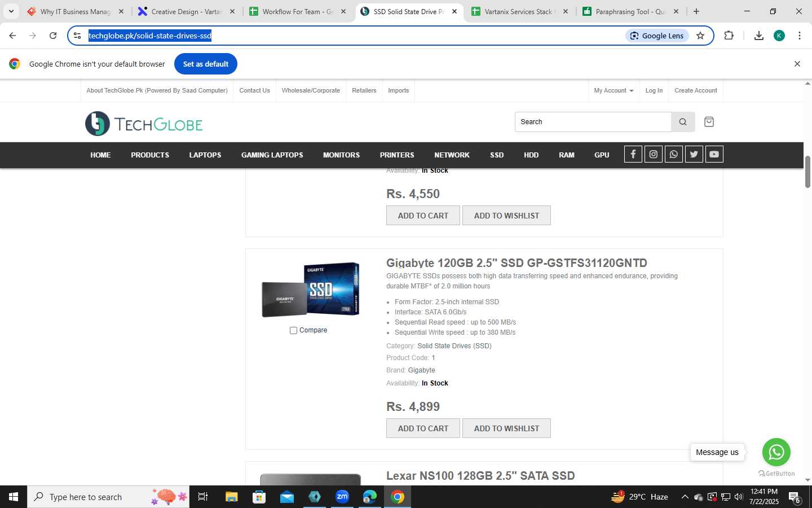This screenshot has height=508, width=812.
Task: Switch to Workflow For Team tab
Action: tap(298, 11)
